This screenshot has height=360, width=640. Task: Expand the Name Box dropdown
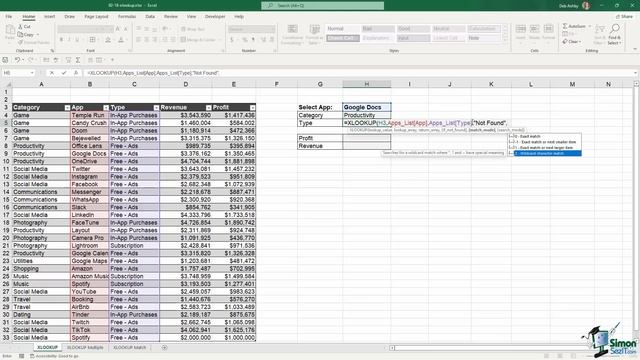tap(32, 73)
